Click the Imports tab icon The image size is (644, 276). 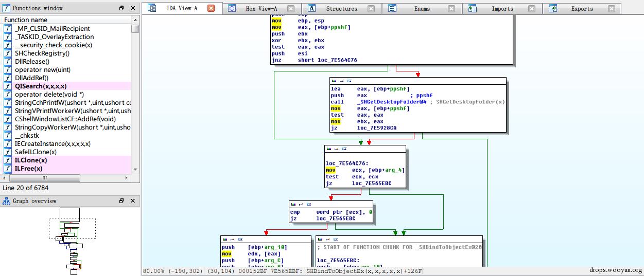pos(473,8)
